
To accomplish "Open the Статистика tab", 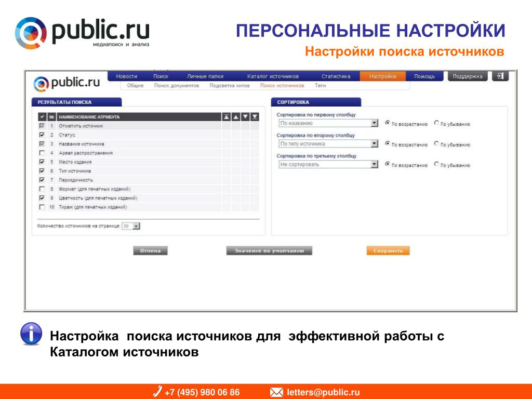I will [336, 76].
